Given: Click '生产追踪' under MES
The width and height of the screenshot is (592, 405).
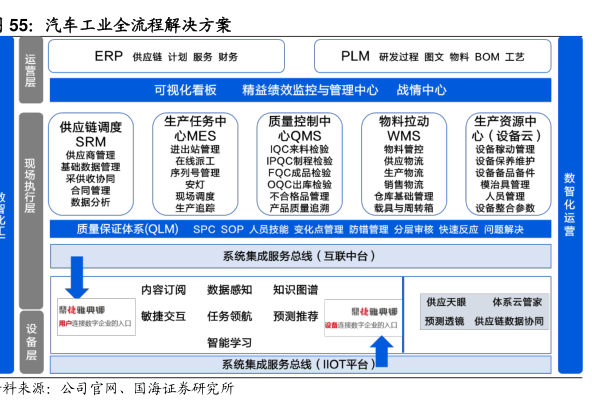Looking at the screenshot, I should tap(195, 208).
